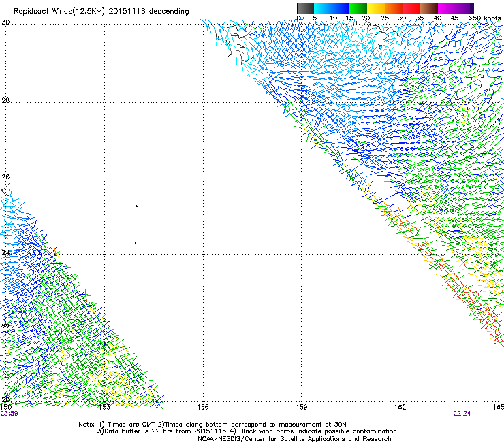Click the "15" legend scale label

(349, 18)
